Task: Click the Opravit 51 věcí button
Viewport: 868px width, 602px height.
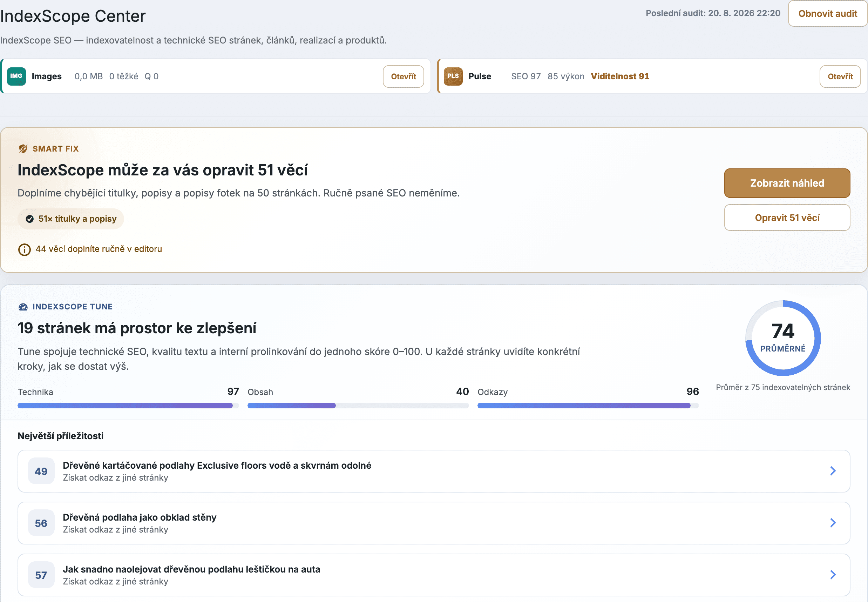Action: (x=787, y=218)
